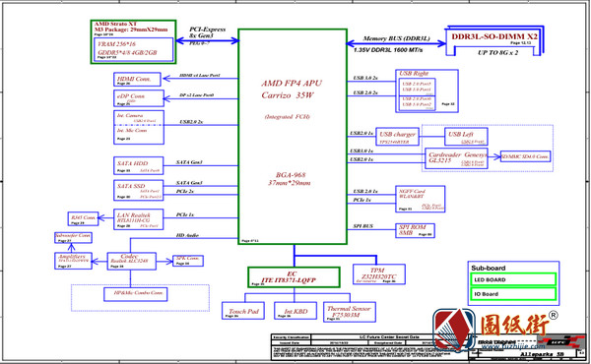Click the Thermal Sensor F75303M block
Viewport: 591px width, 364px height.
coord(350,312)
